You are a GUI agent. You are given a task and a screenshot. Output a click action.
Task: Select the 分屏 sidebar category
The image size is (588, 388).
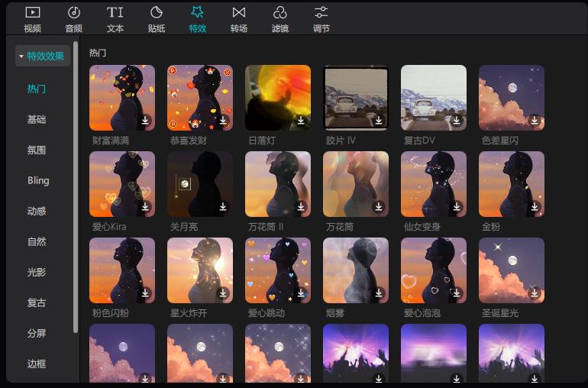[37, 333]
